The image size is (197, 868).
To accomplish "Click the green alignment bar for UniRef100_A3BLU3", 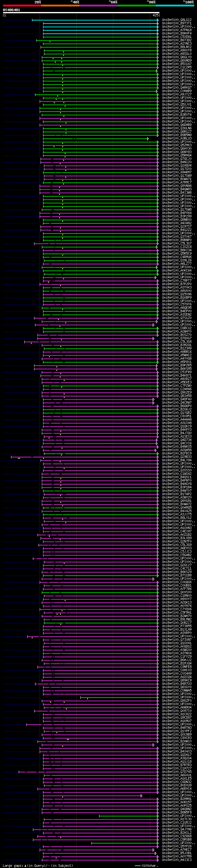I will 96,139.
